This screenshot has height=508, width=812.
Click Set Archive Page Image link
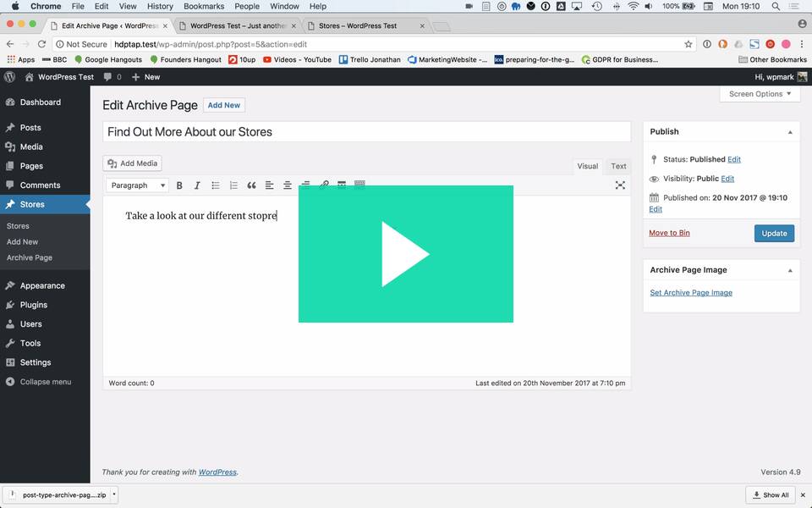[691, 292]
